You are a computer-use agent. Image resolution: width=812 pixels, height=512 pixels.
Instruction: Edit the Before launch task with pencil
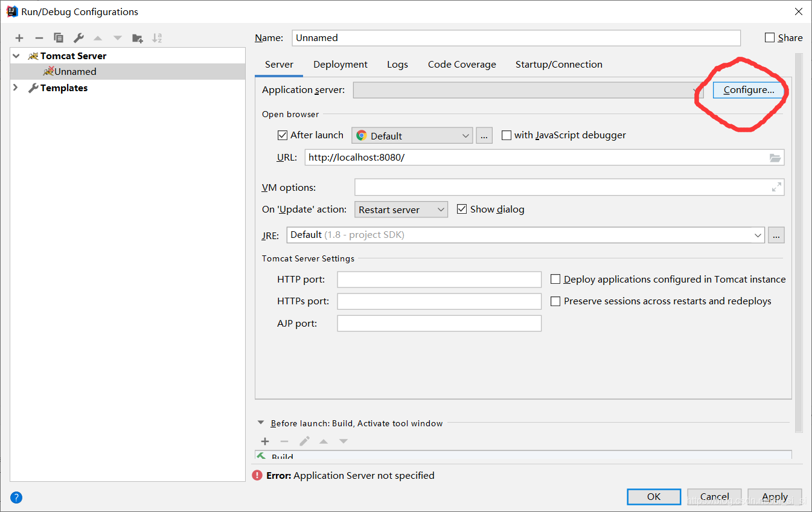[304, 441]
